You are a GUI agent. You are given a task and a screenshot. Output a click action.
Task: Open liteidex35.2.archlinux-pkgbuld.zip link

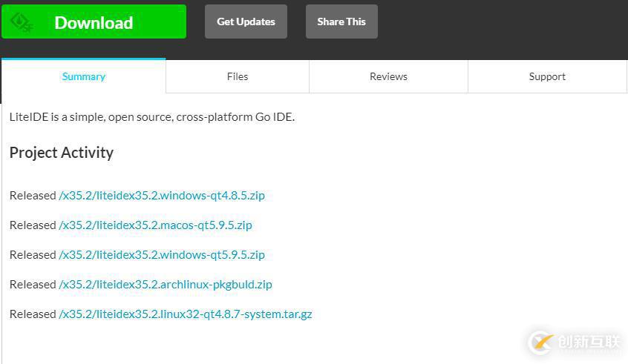[166, 284]
